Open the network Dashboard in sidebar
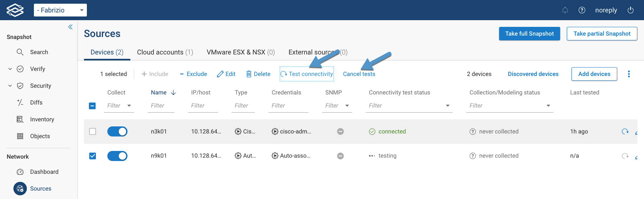644x199 pixels. 44,172
